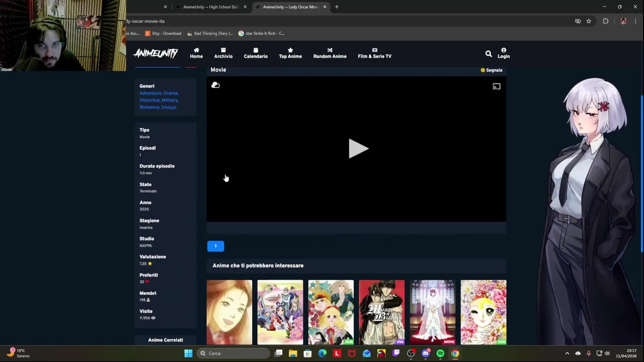Open first suggested anime with face close-up

[x=229, y=312]
